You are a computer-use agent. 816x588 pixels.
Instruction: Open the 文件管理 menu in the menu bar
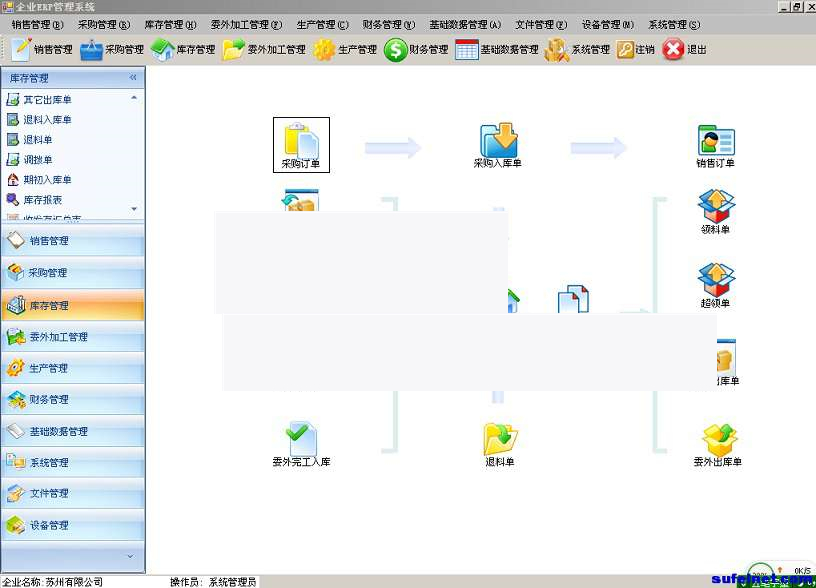click(x=540, y=24)
